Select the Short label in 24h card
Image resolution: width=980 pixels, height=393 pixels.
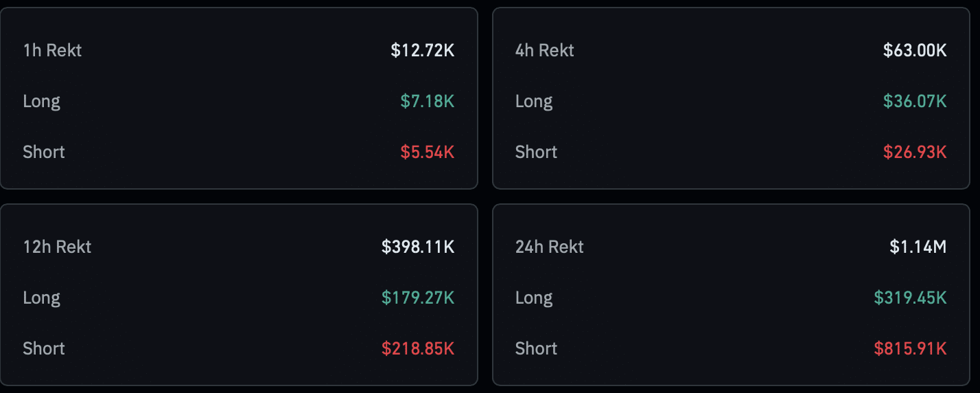536,348
